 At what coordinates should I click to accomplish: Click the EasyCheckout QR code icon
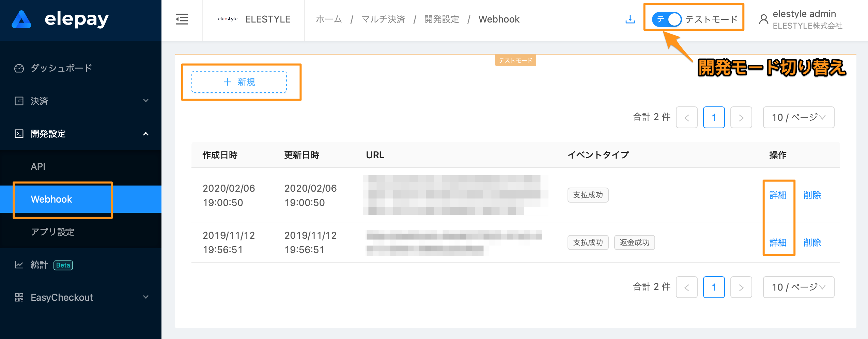19,297
